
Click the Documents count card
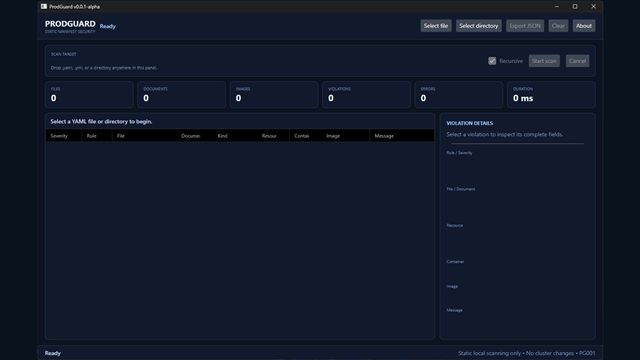[182, 95]
